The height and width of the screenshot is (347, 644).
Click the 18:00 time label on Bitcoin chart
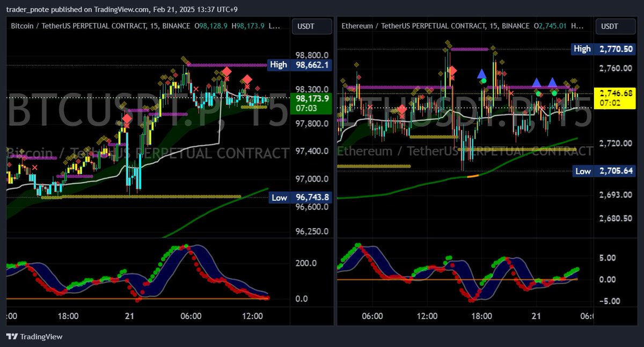pos(69,316)
